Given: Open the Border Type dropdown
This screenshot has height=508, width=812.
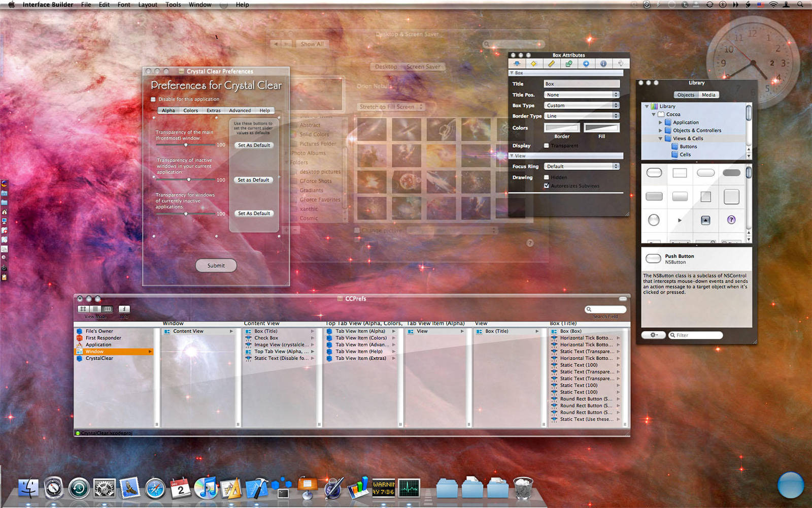Looking at the screenshot, I should (582, 116).
